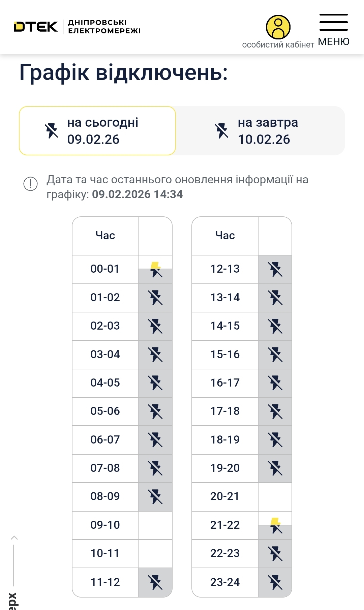Select the today 09.02.26 schedule tab
The width and height of the screenshot is (364, 610).
click(x=97, y=131)
